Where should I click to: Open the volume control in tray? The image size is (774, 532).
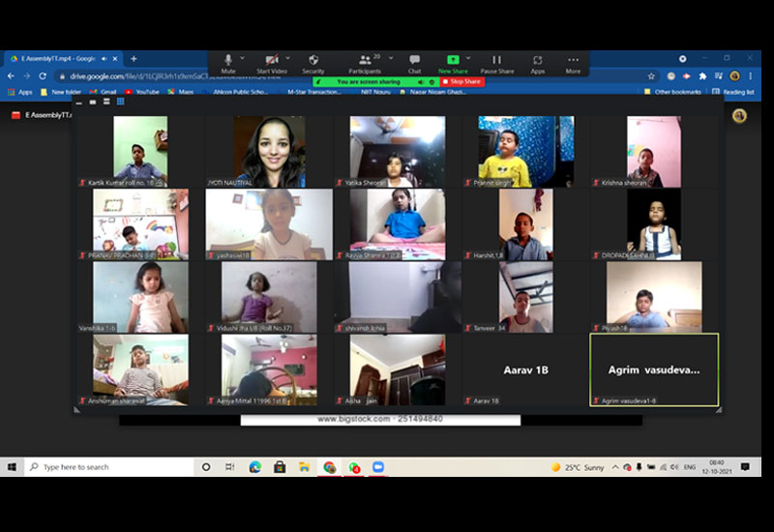(x=674, y=467)
